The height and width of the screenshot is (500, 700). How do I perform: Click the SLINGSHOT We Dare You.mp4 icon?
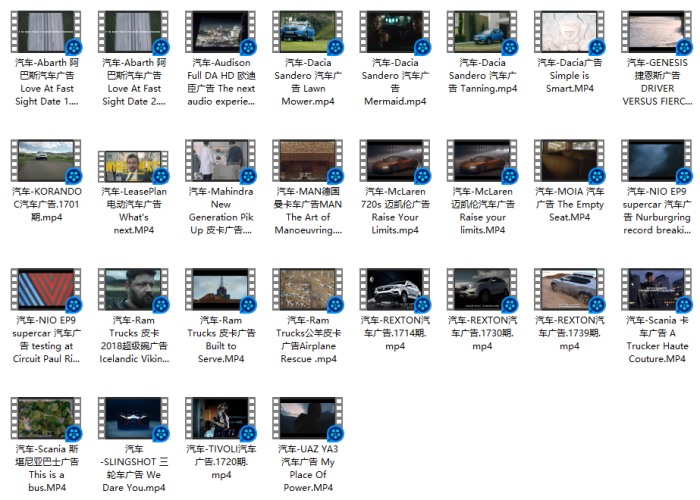[x=133, y=418]
